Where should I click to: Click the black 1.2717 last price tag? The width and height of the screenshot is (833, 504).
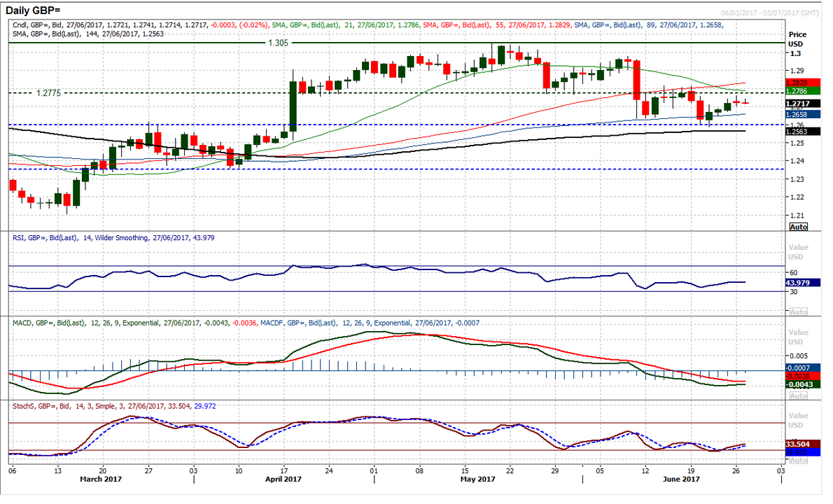[799, 104]
